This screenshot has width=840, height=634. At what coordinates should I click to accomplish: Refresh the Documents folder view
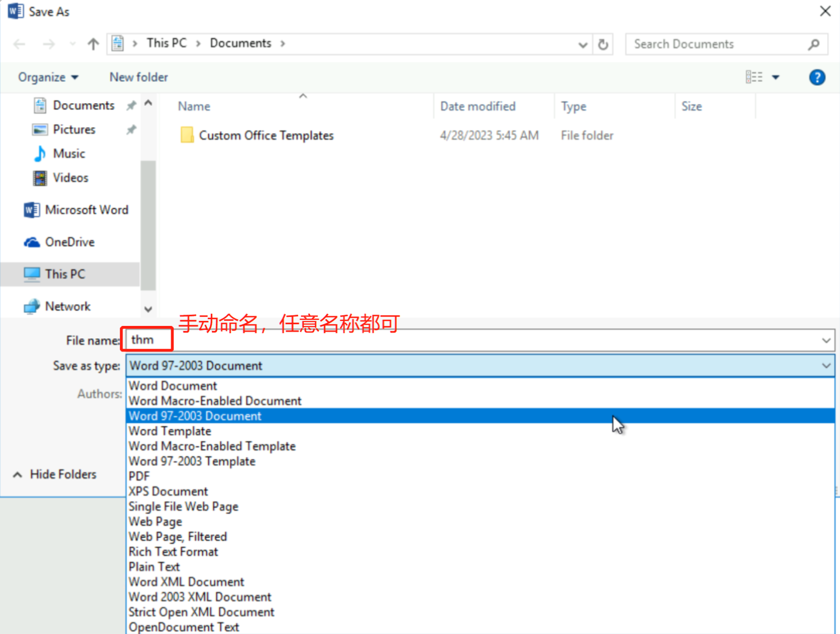point(603,45)
